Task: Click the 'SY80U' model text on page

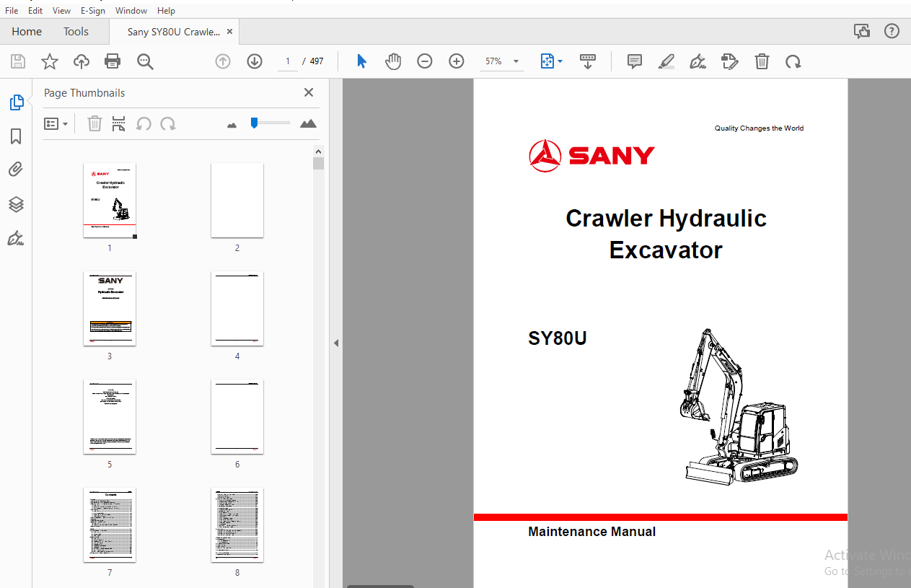Action: [x=558, y=338]
